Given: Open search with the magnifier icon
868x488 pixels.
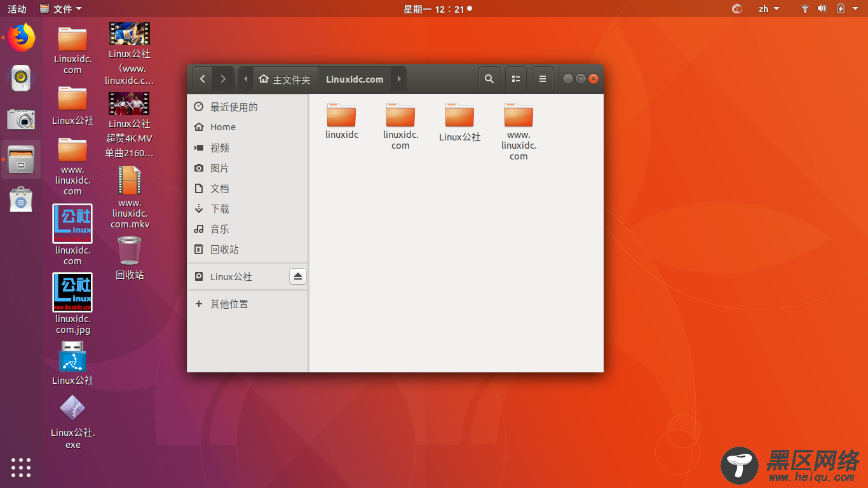Looking at the screenshot, I should [x=489, y=79].
